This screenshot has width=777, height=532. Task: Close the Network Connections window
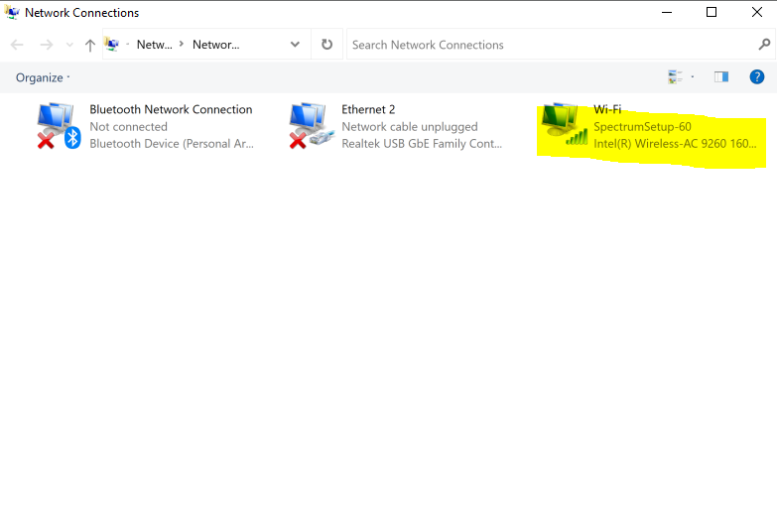[x=757, y=12]
